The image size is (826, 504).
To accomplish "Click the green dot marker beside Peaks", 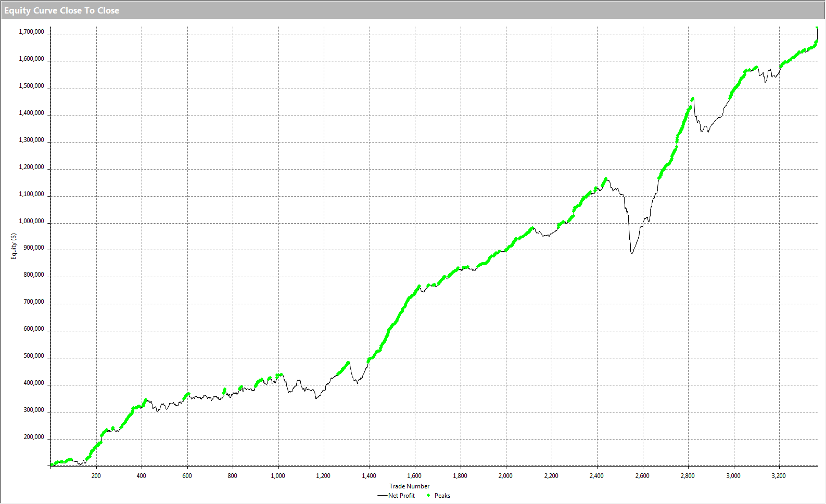I will click(428, 496).
